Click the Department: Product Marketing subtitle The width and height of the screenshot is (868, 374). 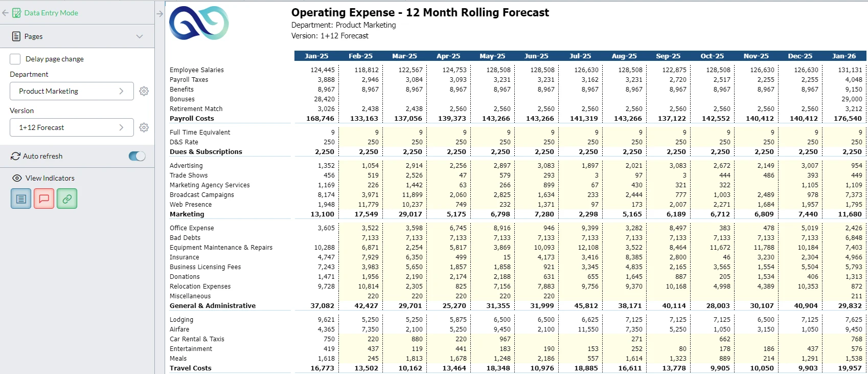[344, 25]
